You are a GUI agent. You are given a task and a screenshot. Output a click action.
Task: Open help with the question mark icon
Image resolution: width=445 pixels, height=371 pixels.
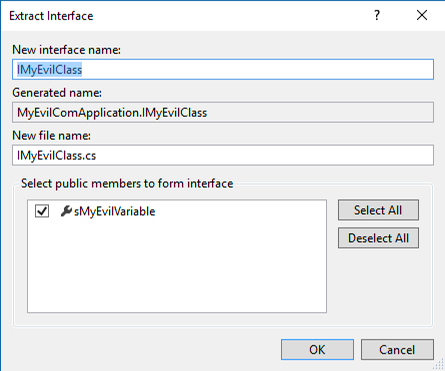(377, 15)
